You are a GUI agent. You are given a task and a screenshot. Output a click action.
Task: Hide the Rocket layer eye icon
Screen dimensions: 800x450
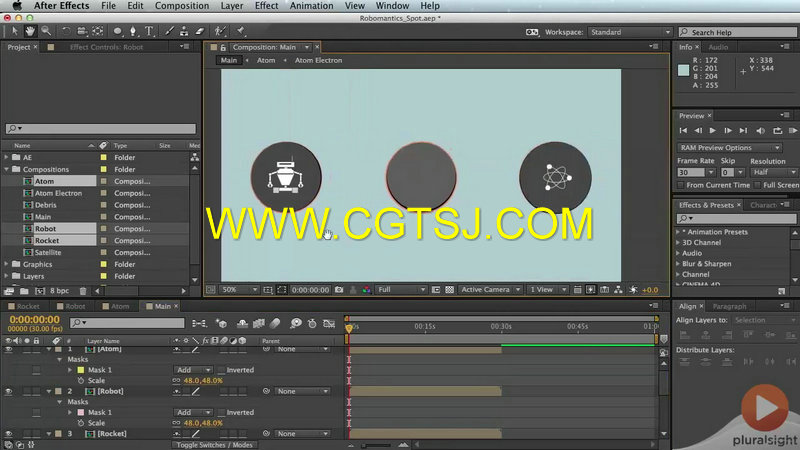point(8,434)
